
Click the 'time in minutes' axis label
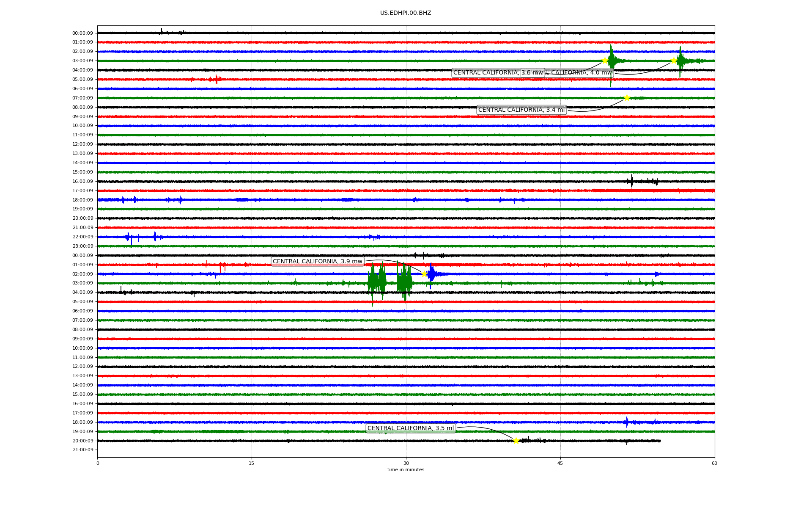click(x=406, y=470)
